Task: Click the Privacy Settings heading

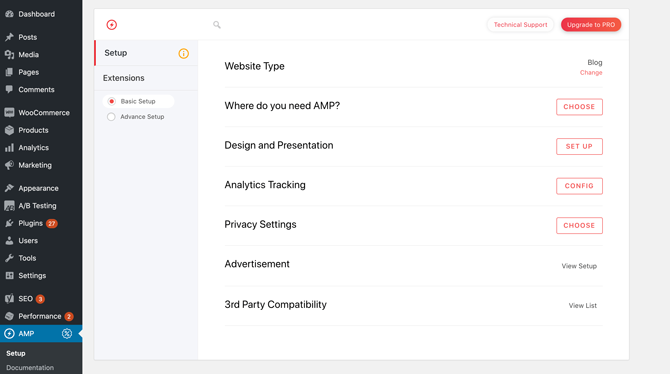Action: 260,224
